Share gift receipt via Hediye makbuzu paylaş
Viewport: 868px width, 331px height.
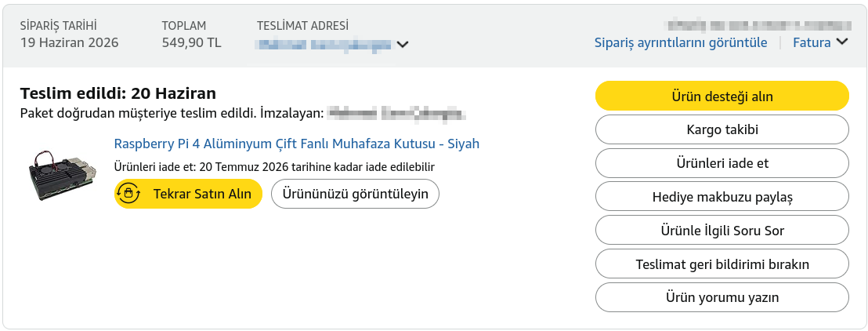[722, 197]
